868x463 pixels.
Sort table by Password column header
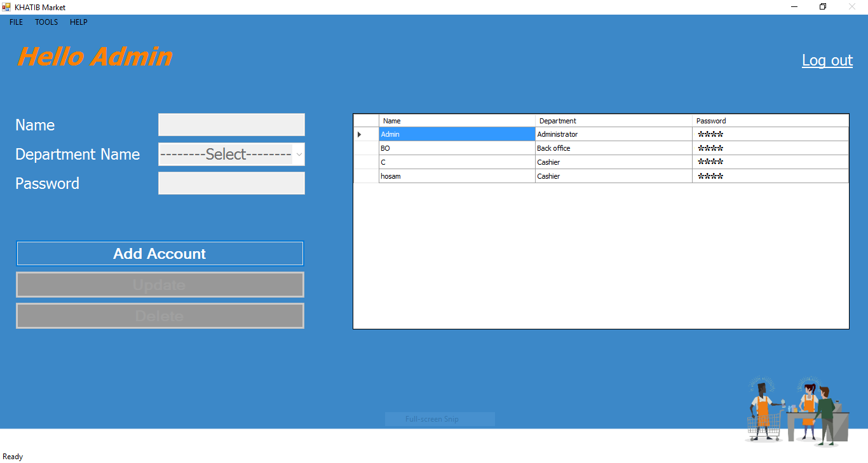[x=770, y=121]
